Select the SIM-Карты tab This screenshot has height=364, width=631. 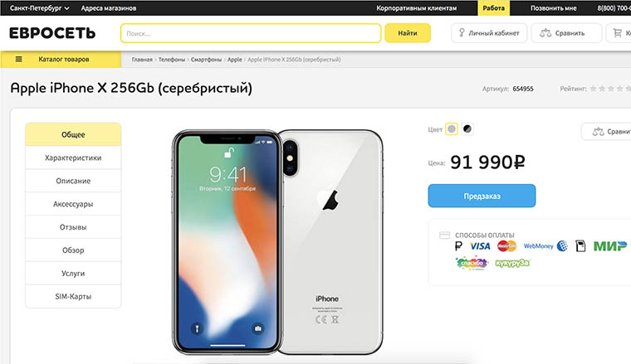pyautogui.click(x=73, y=297)
